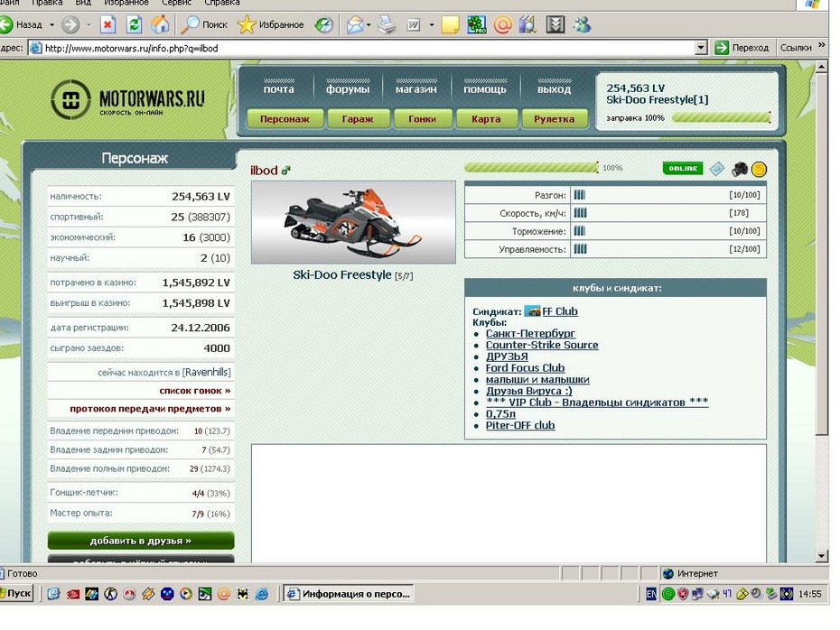Open протокол передачи предметов » link

(150, 409)
